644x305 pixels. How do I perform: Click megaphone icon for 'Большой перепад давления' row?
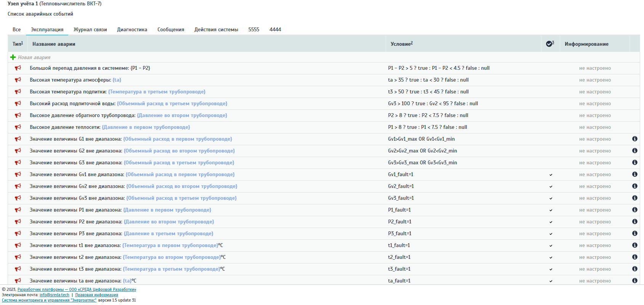pos(18,68)
